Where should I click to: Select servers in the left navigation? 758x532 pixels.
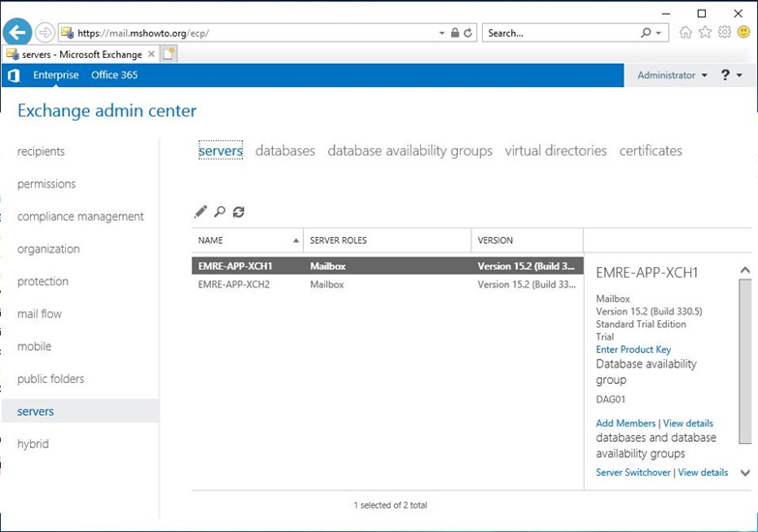point(80,411)
